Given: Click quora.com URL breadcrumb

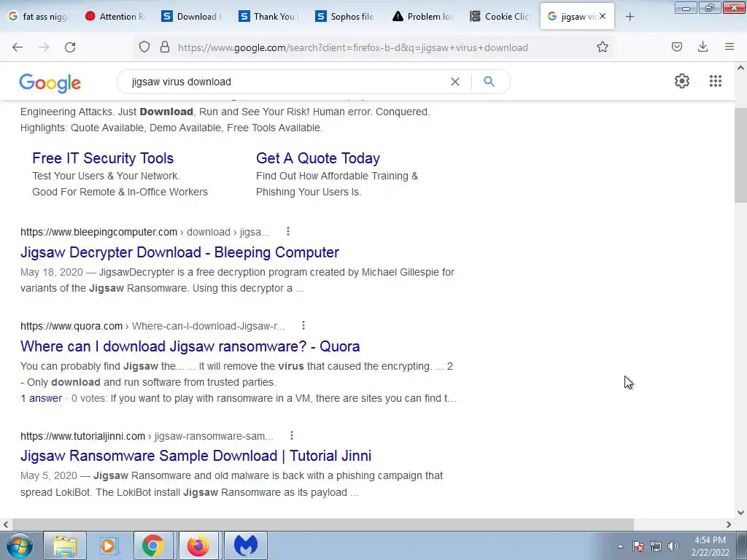Looking at the screenshot, I should [152, 326].
